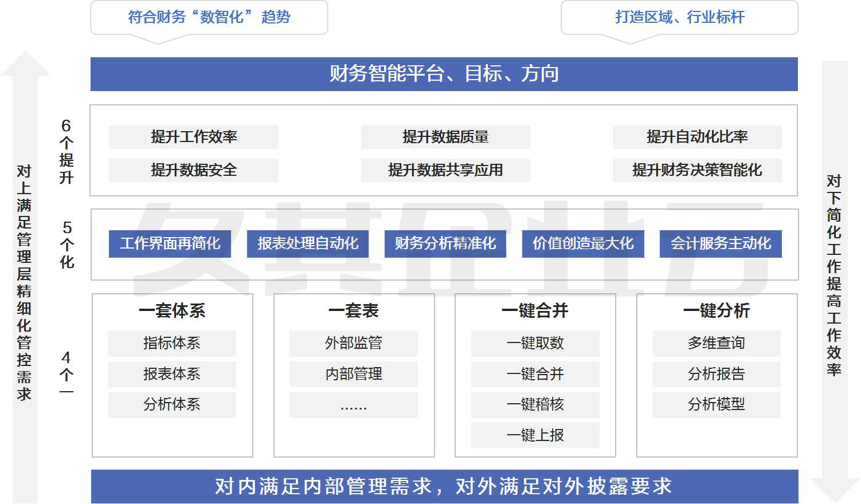Click the 提升数据质量 box
Screen dimensions: 861x504
point(445,137)
